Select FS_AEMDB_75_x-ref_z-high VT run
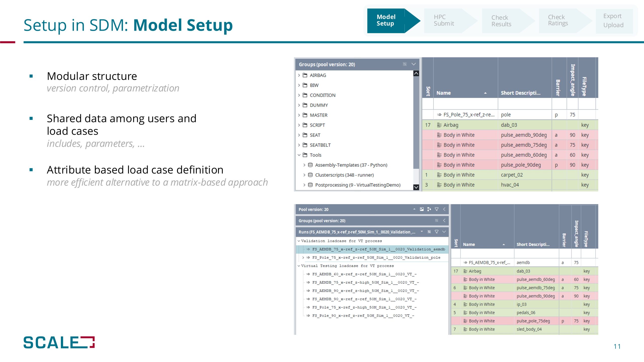The image size is (644, 362). click(365, 282)
